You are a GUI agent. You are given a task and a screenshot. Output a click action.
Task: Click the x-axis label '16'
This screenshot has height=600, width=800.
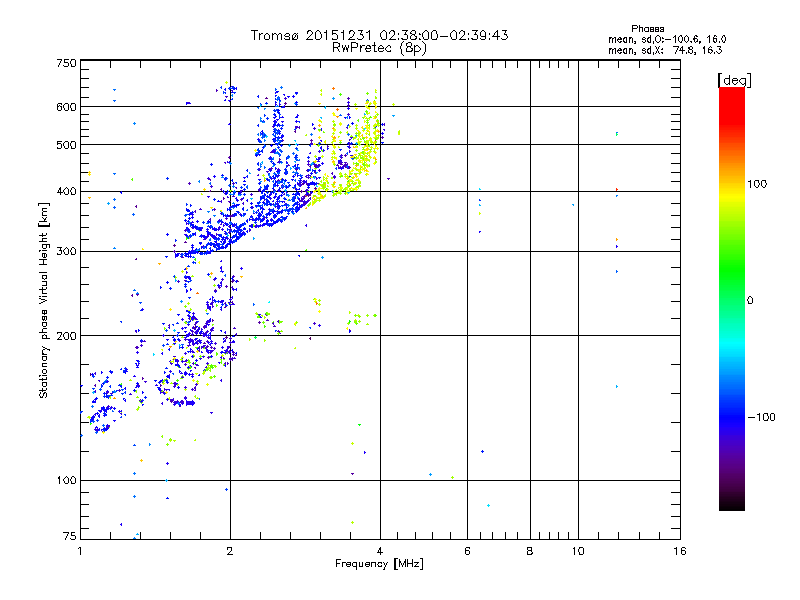tap(680, 551)
